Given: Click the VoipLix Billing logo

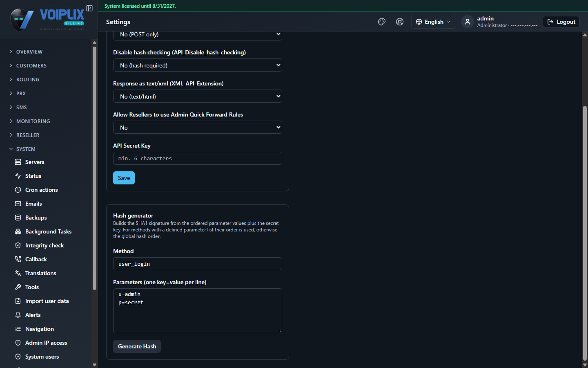Looking at the screenshot, I should pos(47,19).
